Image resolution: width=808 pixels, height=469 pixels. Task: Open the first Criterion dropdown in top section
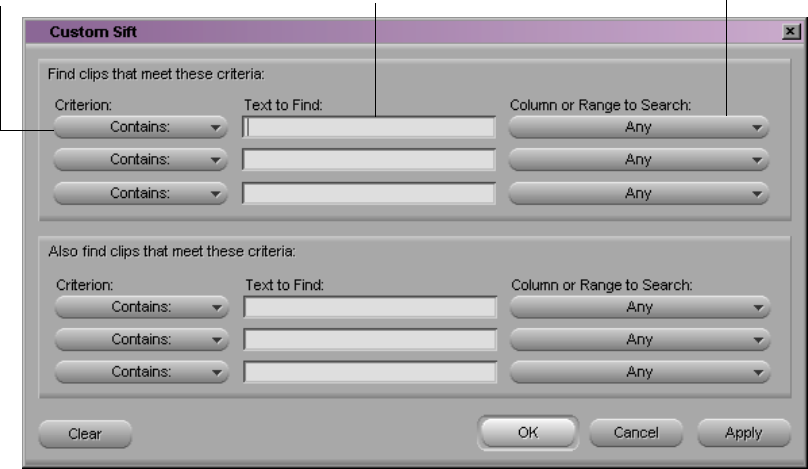point(140,127)
